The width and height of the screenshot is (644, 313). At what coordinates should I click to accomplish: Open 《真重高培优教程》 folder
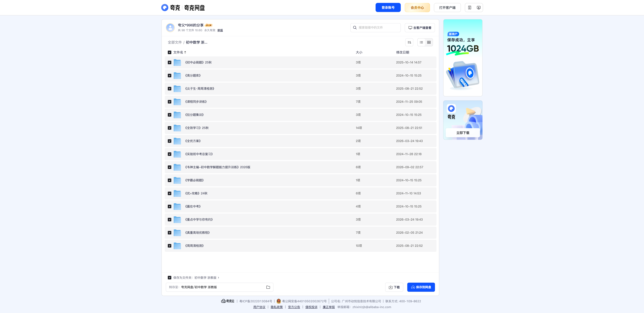pos(197,233)
